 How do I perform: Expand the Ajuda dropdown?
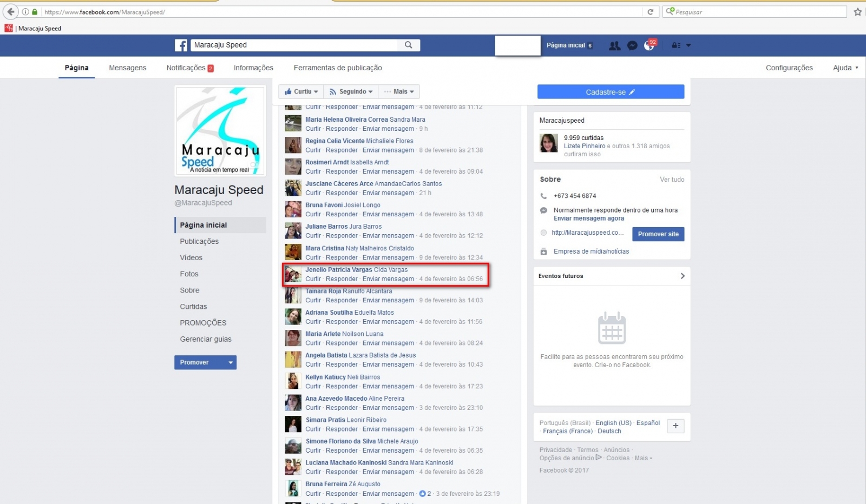(x=845, y=68)
